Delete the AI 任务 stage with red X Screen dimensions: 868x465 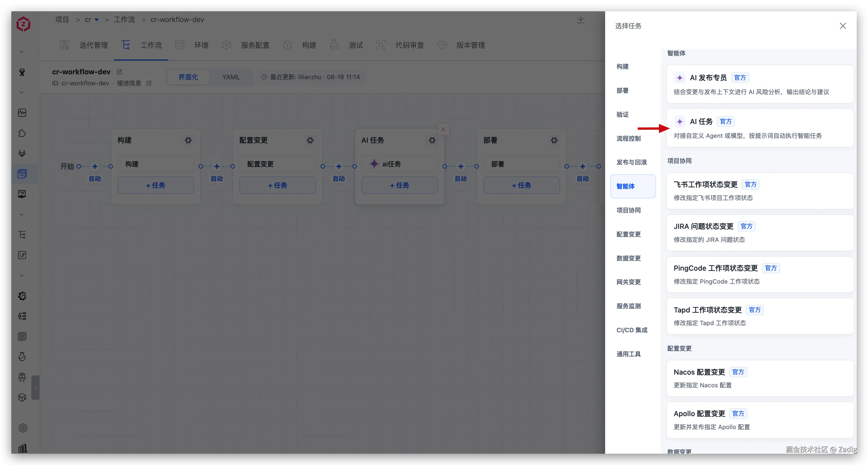[443, 129]
